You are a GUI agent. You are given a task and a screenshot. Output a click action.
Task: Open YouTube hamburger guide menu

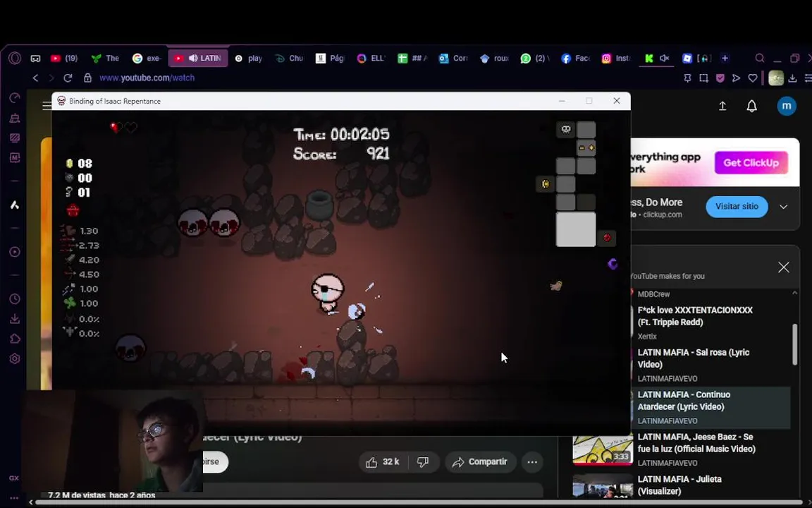47,105
